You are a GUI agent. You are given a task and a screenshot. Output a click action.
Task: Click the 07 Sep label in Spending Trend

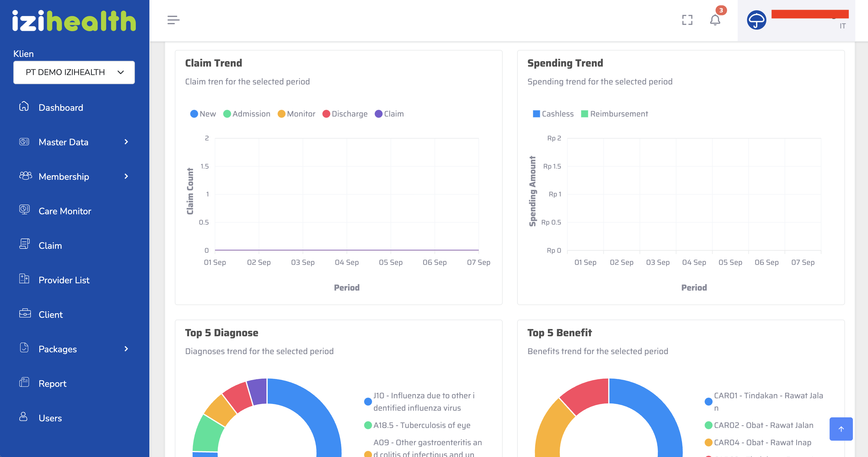[x=803, y=262]
